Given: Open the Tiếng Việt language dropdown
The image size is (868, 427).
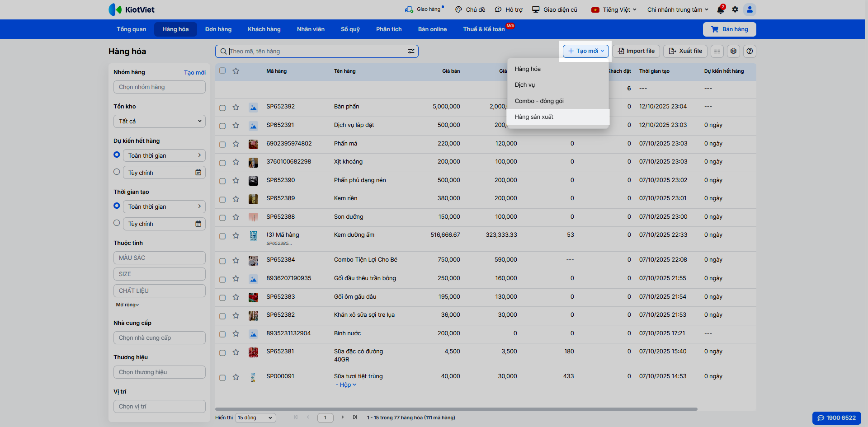Looking at the screenshot, I should [x=614, y=9].
